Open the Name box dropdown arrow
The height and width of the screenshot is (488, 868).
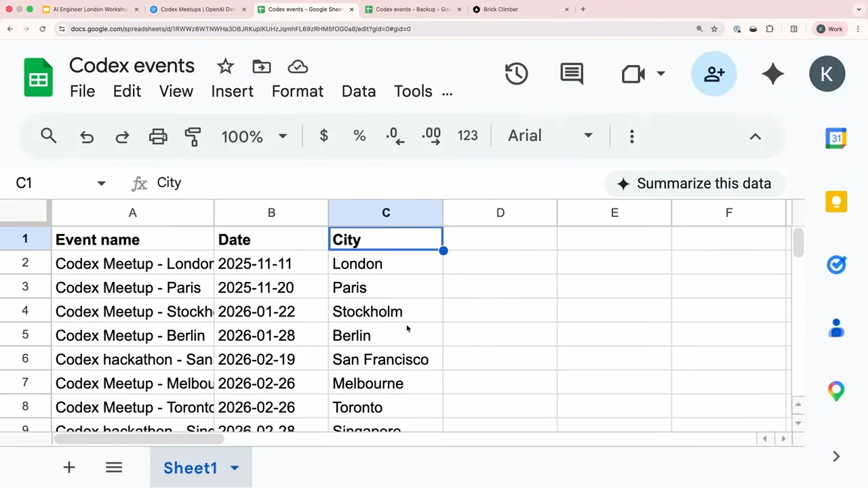pos(101,183)
